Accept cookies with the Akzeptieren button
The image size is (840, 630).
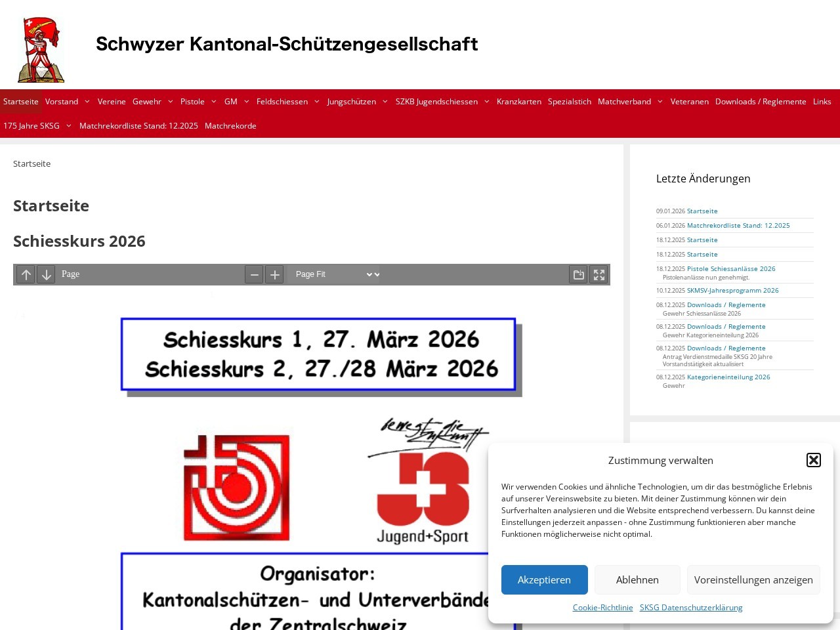click(544, 579)
